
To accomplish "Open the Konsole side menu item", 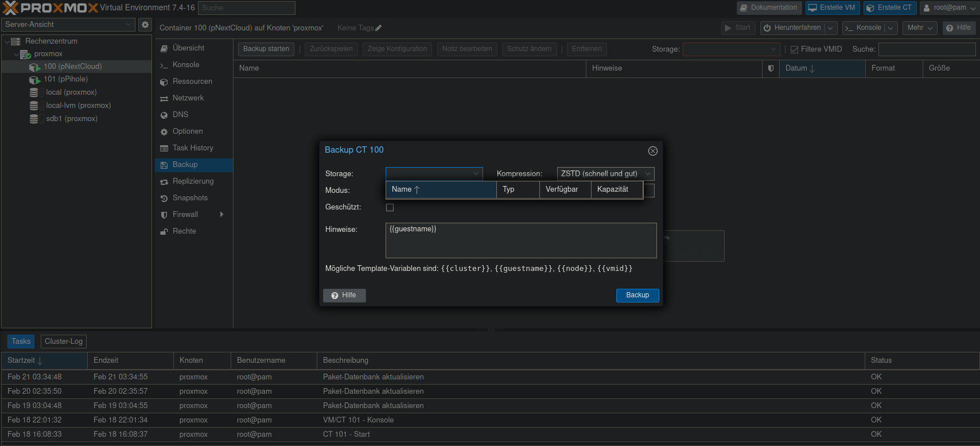I will (194, 65).
